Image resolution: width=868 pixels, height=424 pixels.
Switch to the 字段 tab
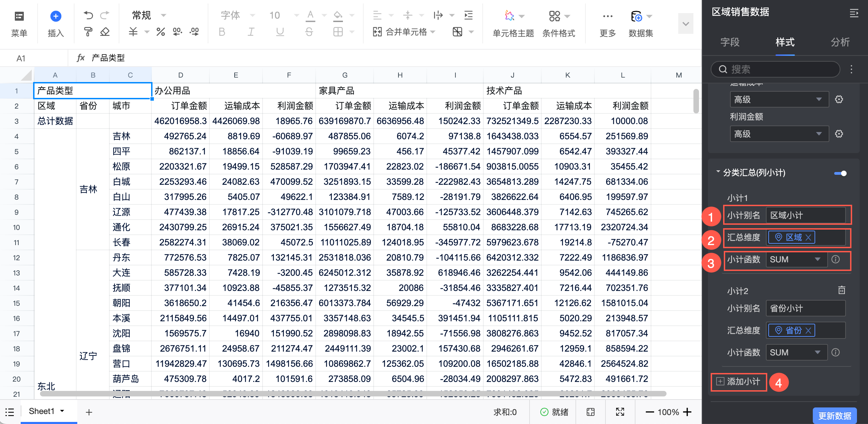pos(730,42)
